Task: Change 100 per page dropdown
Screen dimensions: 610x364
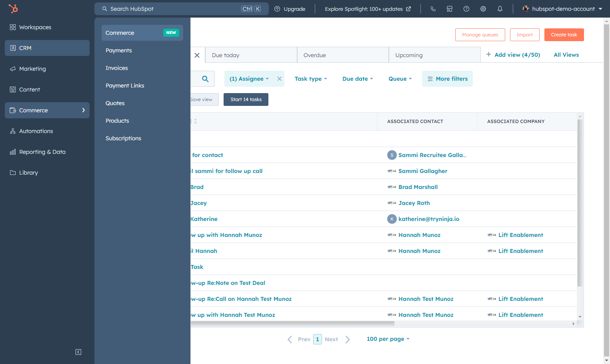Action: (x=388, y=339)
